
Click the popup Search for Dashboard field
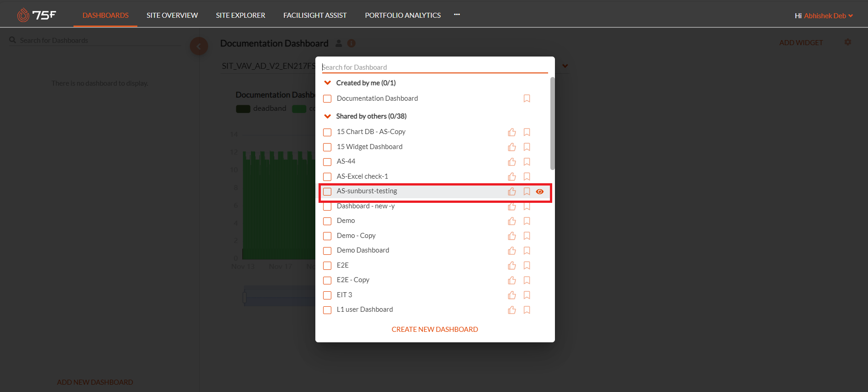click(x=435, y=67)
